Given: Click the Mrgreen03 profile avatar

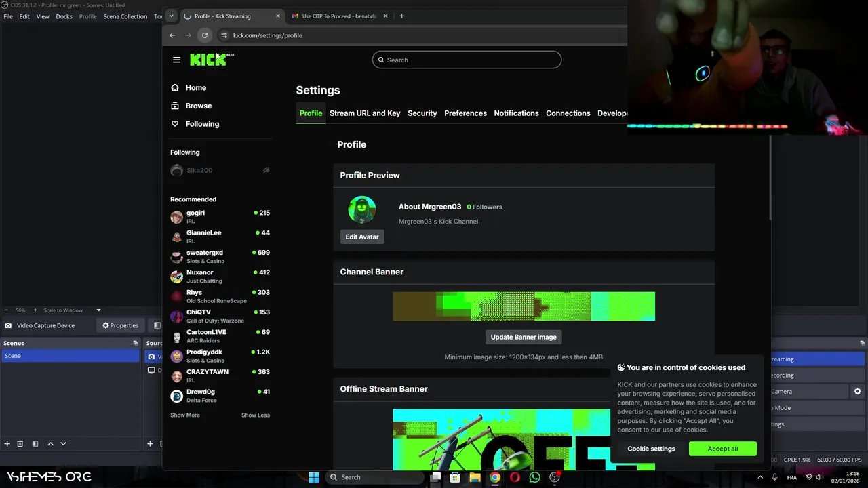Looking at the screenshot, I should click(x=361, y=210).
